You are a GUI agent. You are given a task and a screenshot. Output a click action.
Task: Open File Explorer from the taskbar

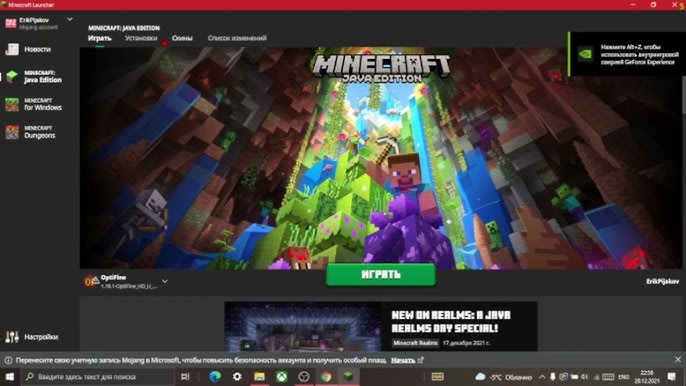point(259,376)
